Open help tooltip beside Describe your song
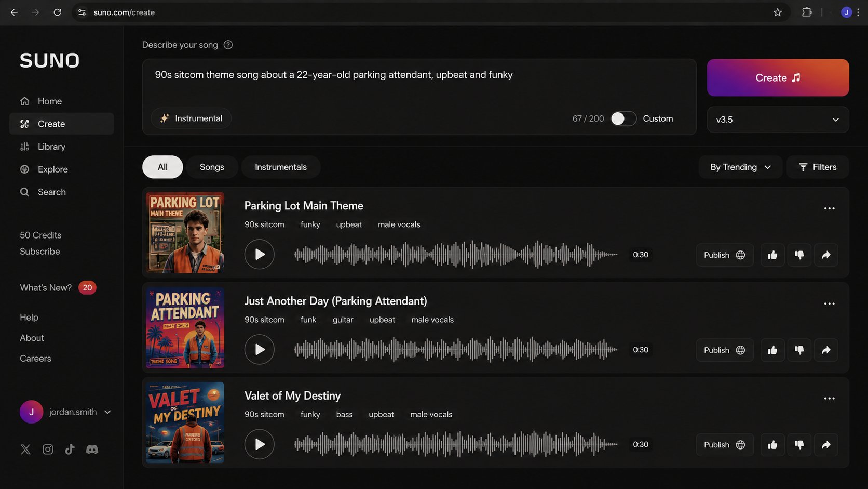This screenshot has height=489, width=868. [228, 45]
